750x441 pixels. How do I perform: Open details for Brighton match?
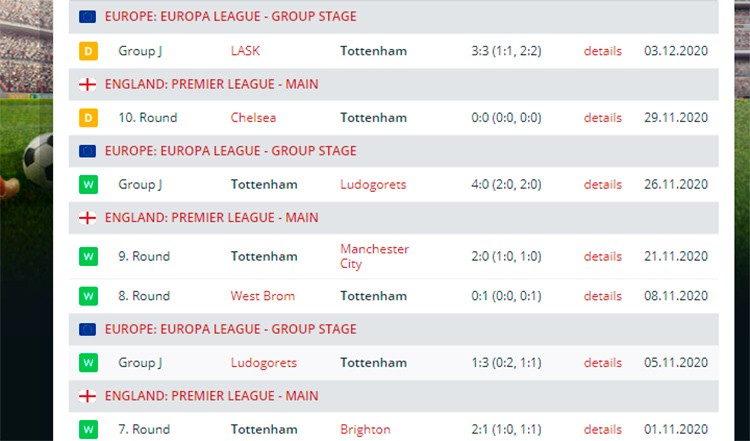pos(603,430)
